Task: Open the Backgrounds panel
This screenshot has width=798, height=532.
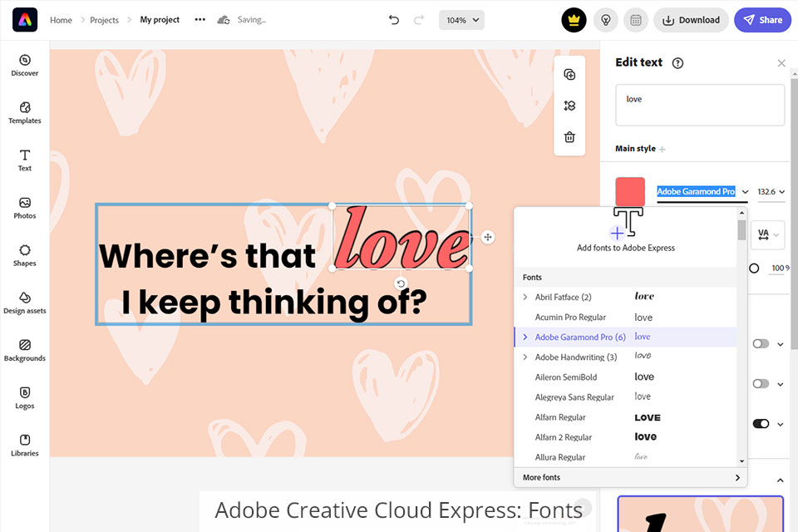Action: click(24, 350)
